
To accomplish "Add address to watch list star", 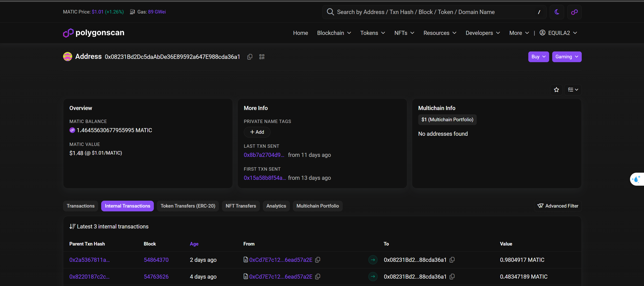I will click(x=557, y=90).
